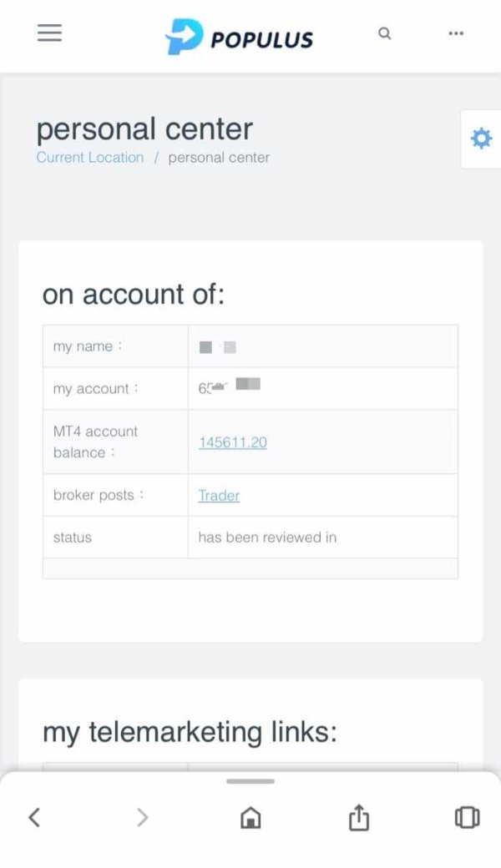
Task: Open the search icon in header
Action: pos(384,34)
